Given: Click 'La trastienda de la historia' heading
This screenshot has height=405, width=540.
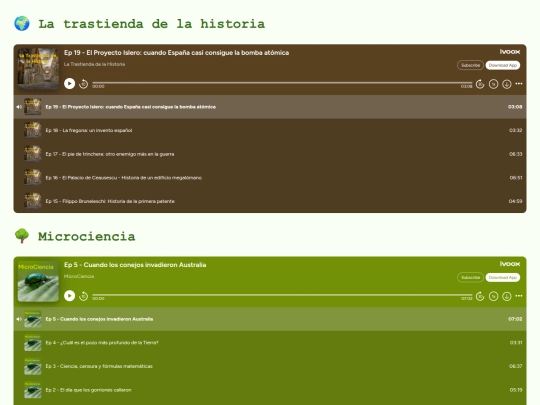Looking at the screenshot, I should (152, 24).
